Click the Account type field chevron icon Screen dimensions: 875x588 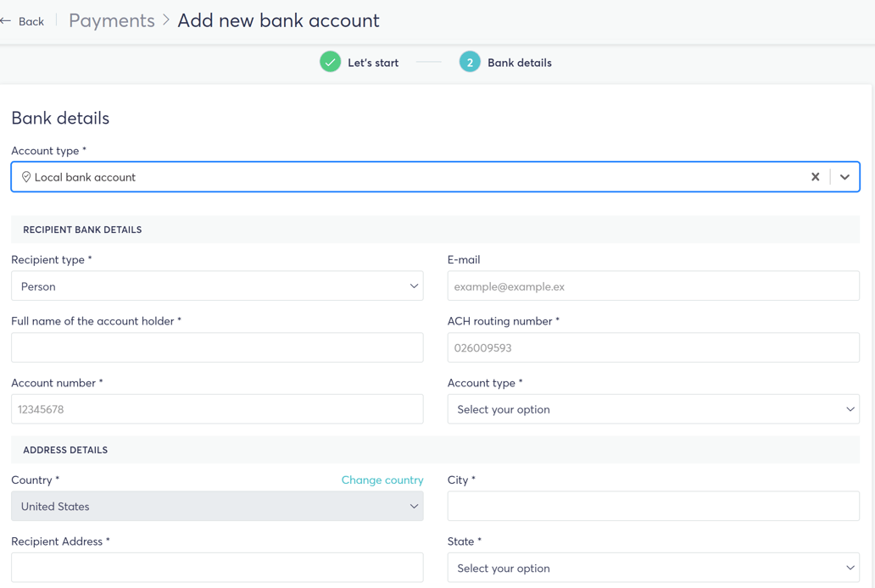(x=844, y=177)
